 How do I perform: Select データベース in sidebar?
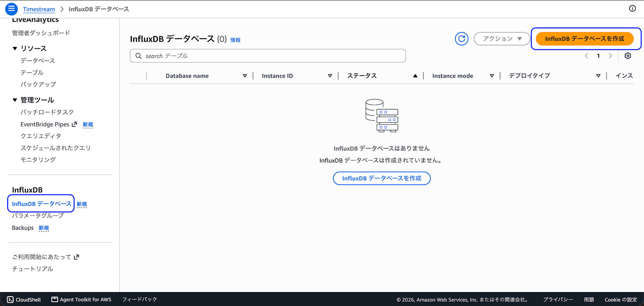(38, 61)
